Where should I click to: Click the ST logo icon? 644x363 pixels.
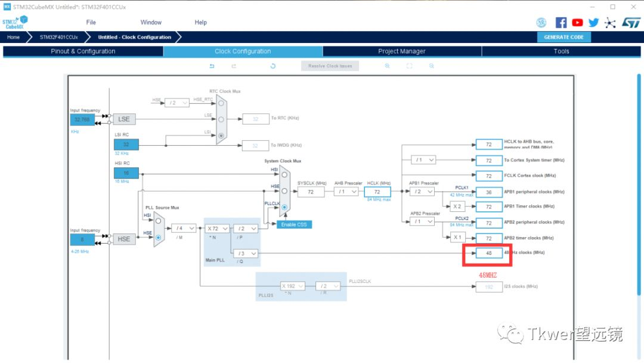631,23
